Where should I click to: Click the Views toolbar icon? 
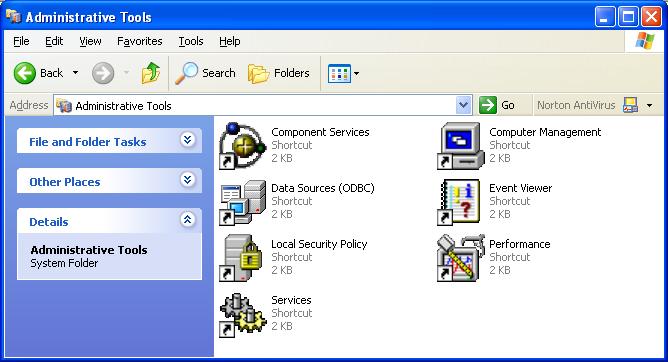[339, 73]
